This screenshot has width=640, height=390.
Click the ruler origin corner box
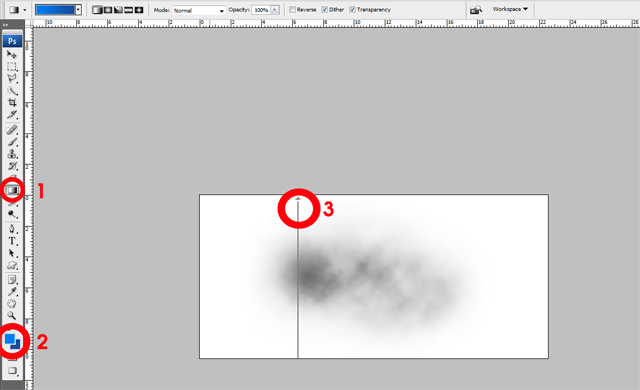coord(29,23)
